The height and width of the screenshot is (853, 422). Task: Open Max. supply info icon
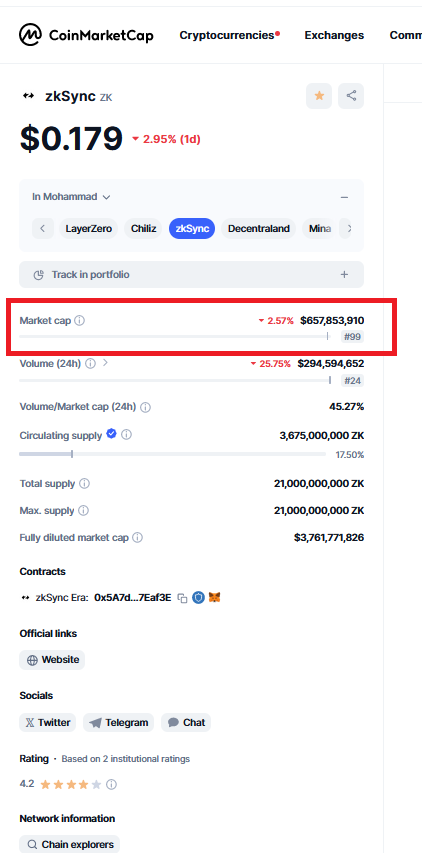83,511
